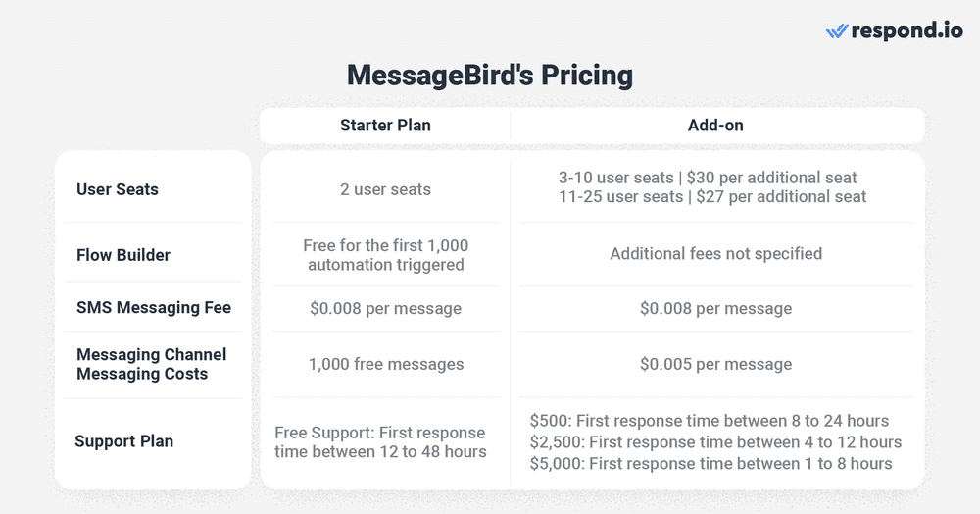Click the 11-25 user seats pricing line

click(x=712, y=197)
